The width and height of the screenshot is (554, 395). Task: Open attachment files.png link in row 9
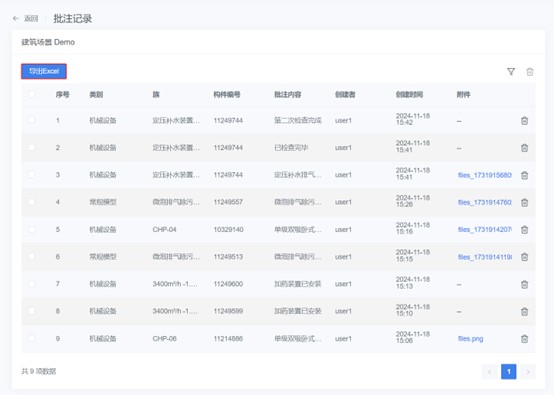470,339
